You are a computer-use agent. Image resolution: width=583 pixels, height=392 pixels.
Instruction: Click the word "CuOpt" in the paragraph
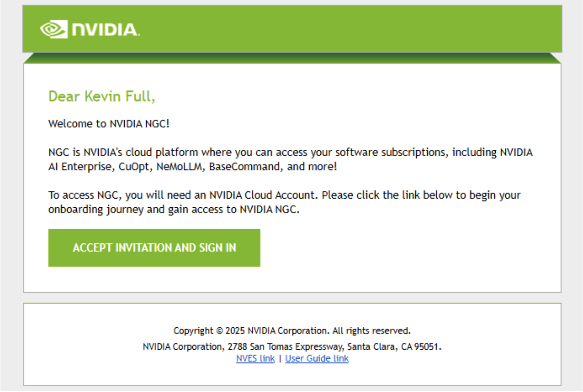coord(134,167)
